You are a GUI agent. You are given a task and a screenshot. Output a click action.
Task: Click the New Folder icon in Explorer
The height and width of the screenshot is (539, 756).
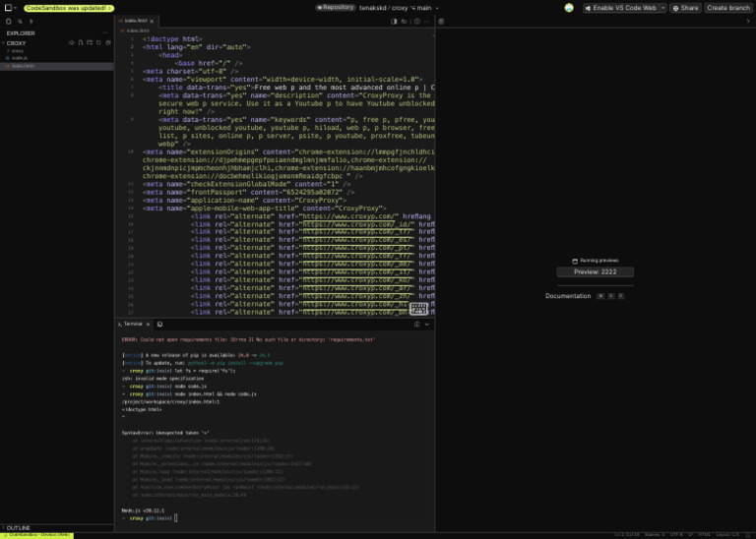[90, 43]
